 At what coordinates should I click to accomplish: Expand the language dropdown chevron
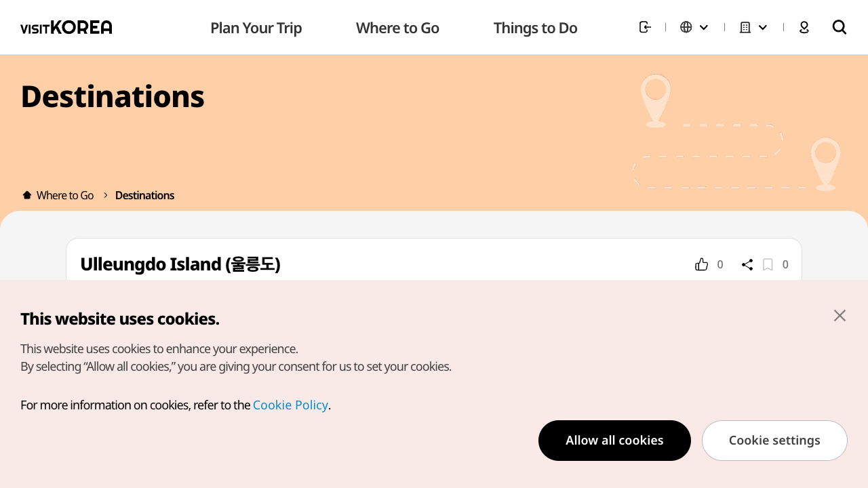pos(704,27)
